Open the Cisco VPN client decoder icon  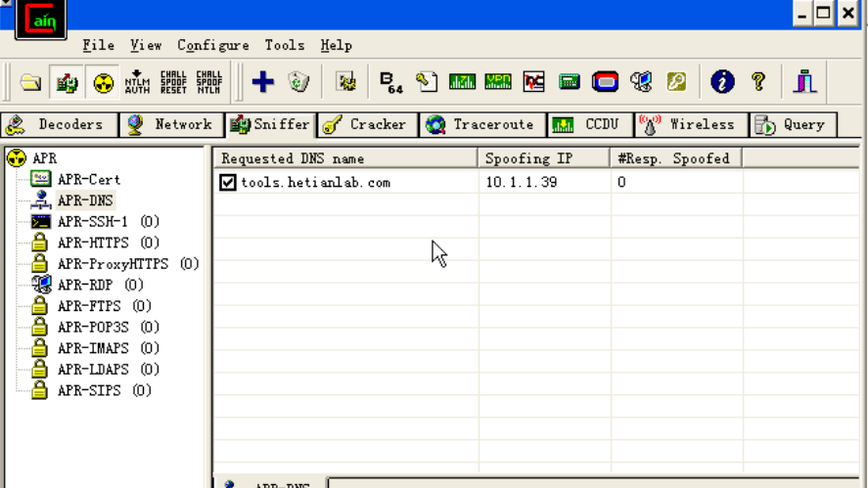click(x=498, y=82)
